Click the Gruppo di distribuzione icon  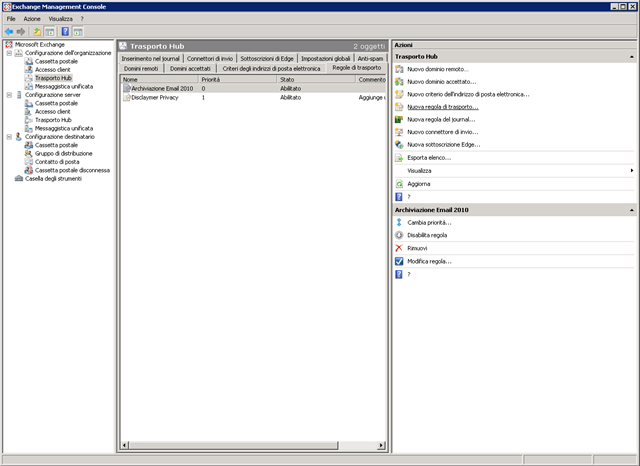pos(29,153)
